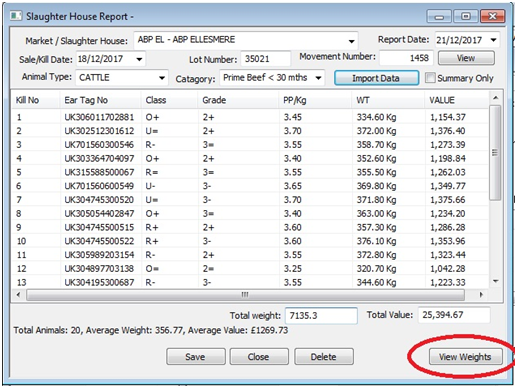Click the Save button
Viewport: 517px width, 388px height.
click(196, 357)
